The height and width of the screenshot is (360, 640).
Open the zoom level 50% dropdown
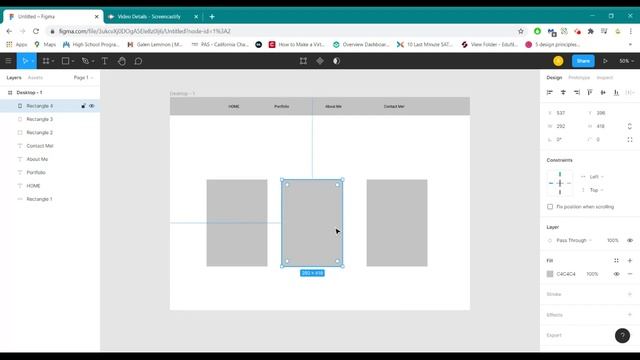pyautogui.click(x=626, y=61)
